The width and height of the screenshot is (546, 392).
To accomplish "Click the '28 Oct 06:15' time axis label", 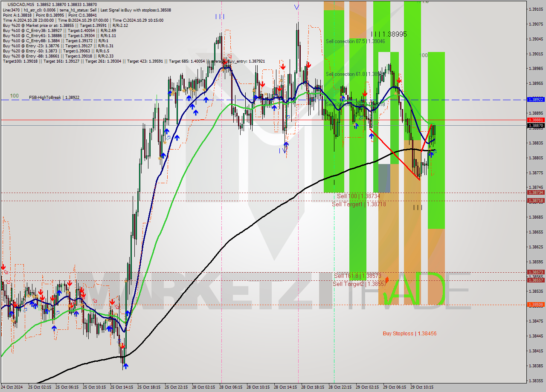I will pos(230,387).
